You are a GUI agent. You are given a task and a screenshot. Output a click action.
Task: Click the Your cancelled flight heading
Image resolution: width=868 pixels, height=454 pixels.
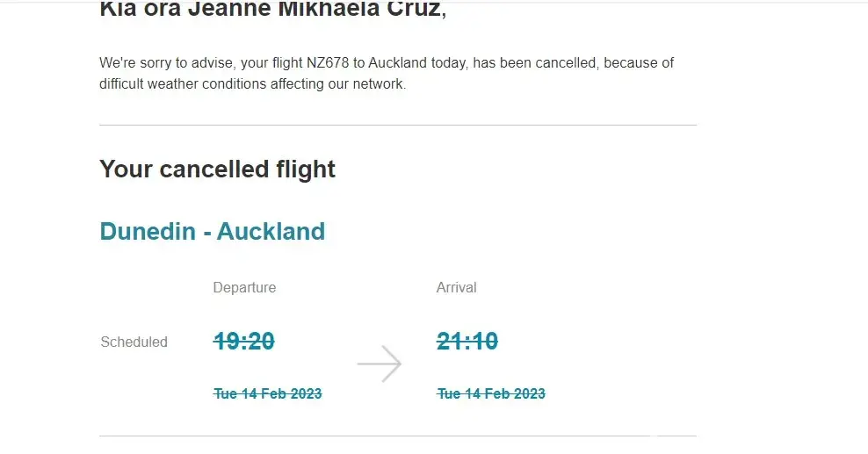tap(217, 169)
